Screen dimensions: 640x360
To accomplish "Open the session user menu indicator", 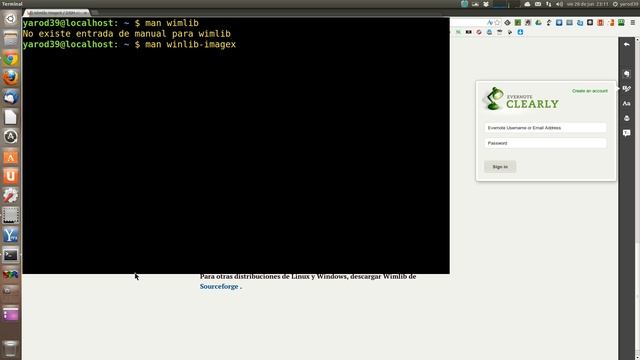I will pos(626,4).
